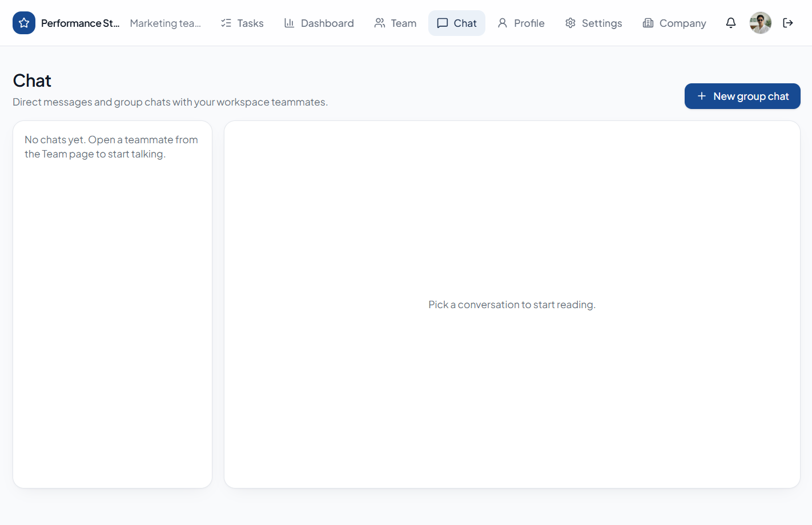This screenshot has height=525, width=812.
Task: Click the Marketing tea... workspace name
Action: (x=166, y=23)
